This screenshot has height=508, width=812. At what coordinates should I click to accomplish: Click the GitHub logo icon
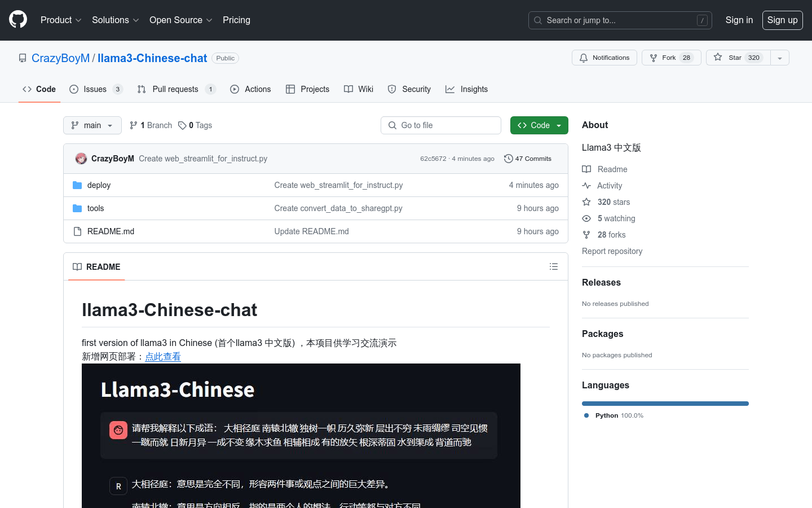[18, 20]
